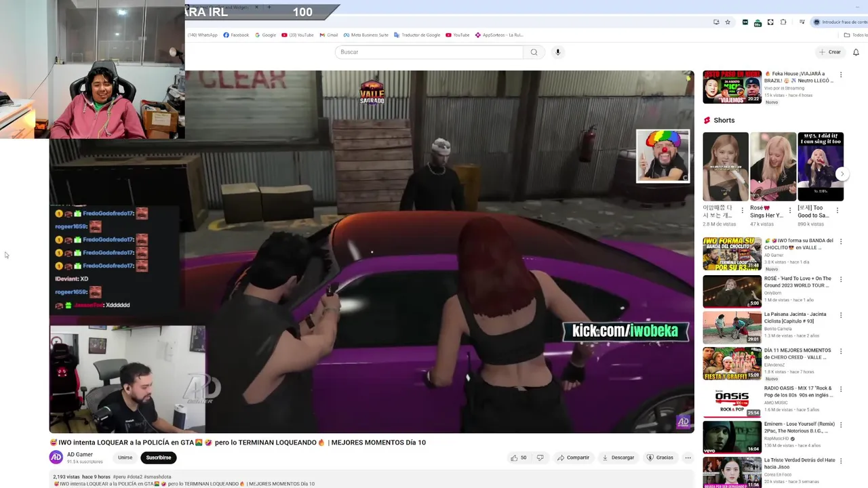
Task: Open options for 2.8 M views Short
Action: tap(742, 211)
